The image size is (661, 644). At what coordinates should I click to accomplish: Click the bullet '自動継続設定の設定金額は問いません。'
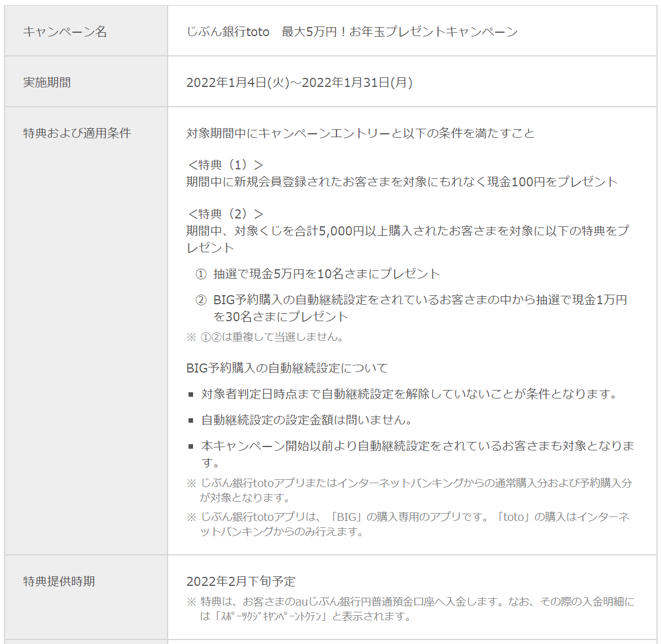(x=300, y=420)
